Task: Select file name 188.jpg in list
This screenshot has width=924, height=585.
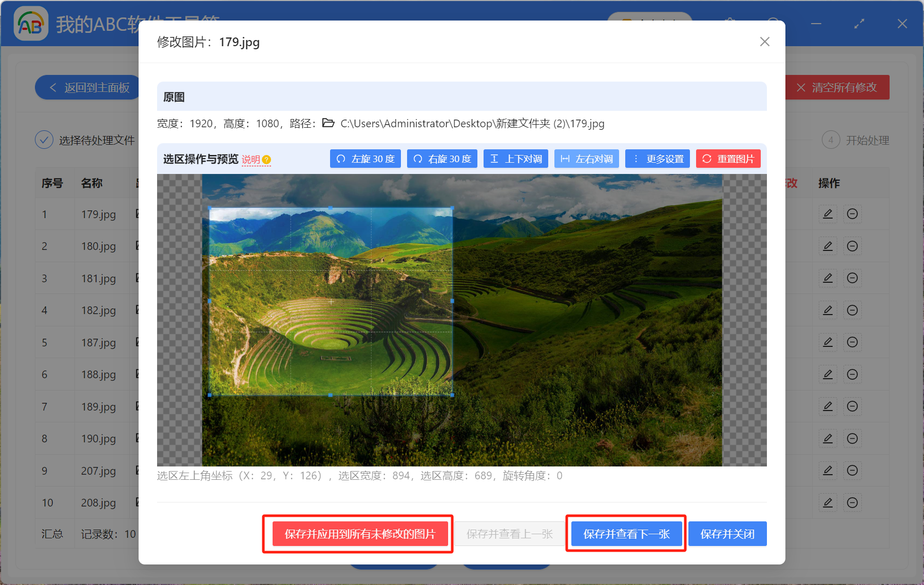Action: coord(99,375)
